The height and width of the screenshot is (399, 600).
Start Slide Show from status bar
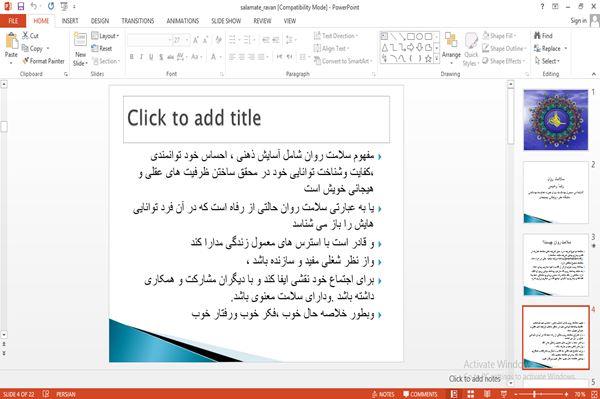click(504, 394)
